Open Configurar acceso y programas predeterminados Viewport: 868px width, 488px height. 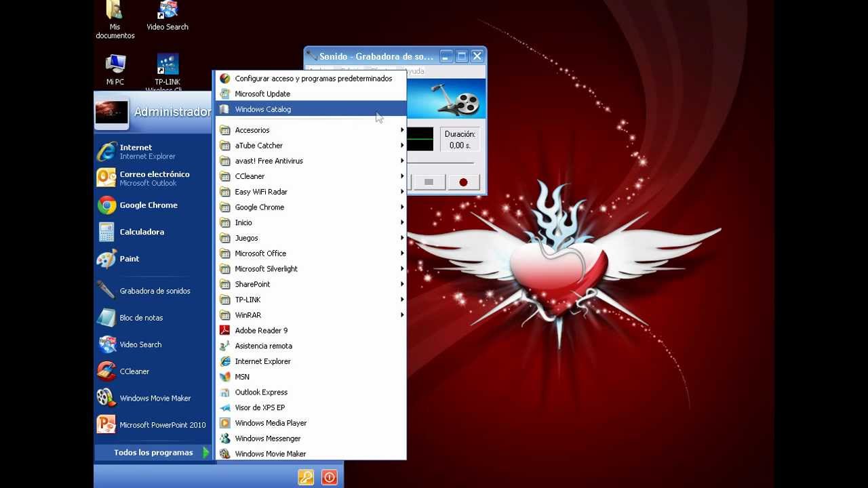click(311, 79)
